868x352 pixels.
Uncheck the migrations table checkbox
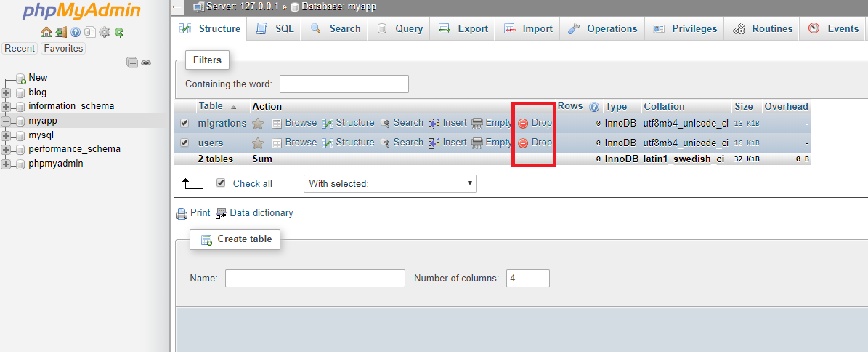[x=185, y=123]
